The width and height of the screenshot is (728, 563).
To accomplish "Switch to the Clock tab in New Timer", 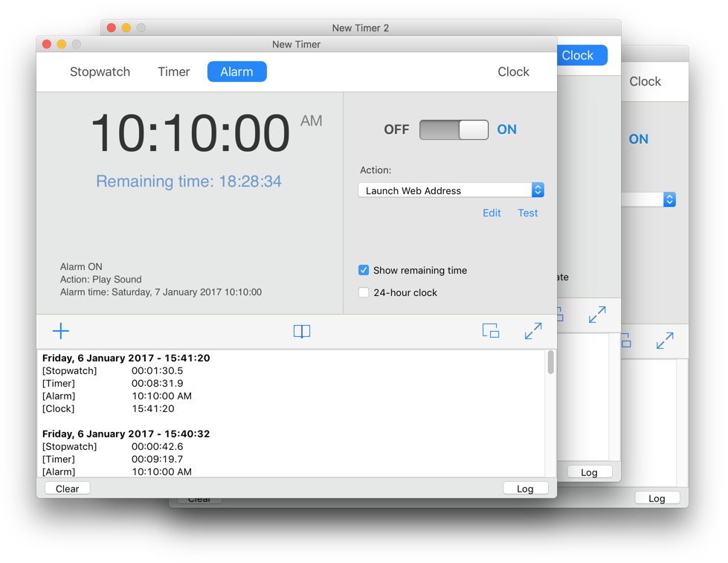I will 513,71.
